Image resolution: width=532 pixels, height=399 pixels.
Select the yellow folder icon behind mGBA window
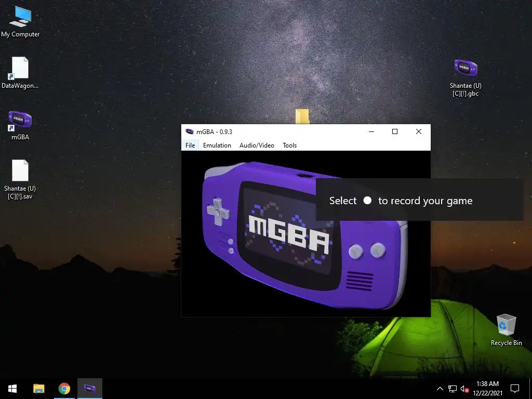point(302,116)
